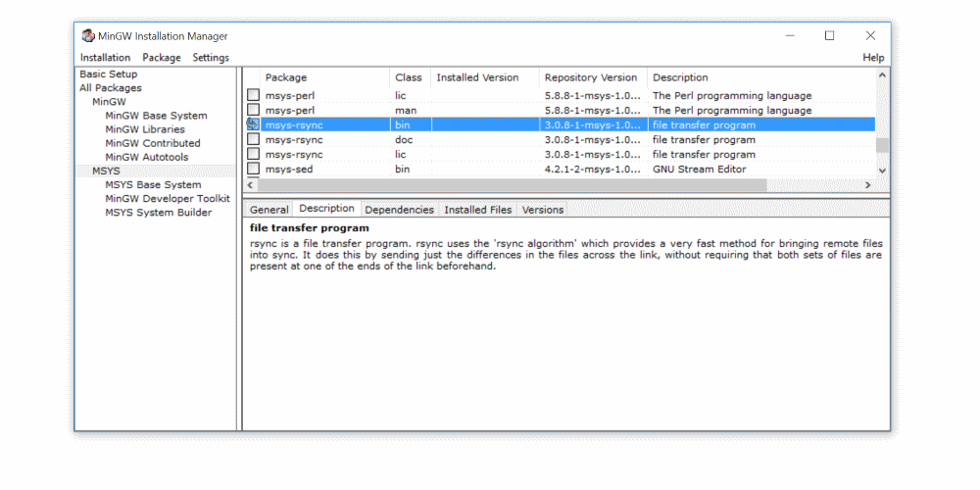Select the MSYS tree node

106,171
